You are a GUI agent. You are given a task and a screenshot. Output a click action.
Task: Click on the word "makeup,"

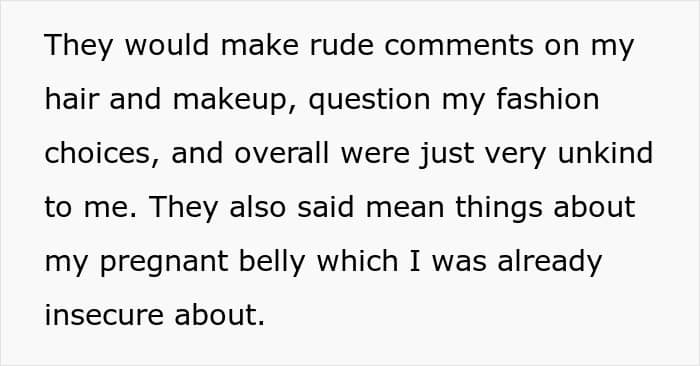coord(235,100)
